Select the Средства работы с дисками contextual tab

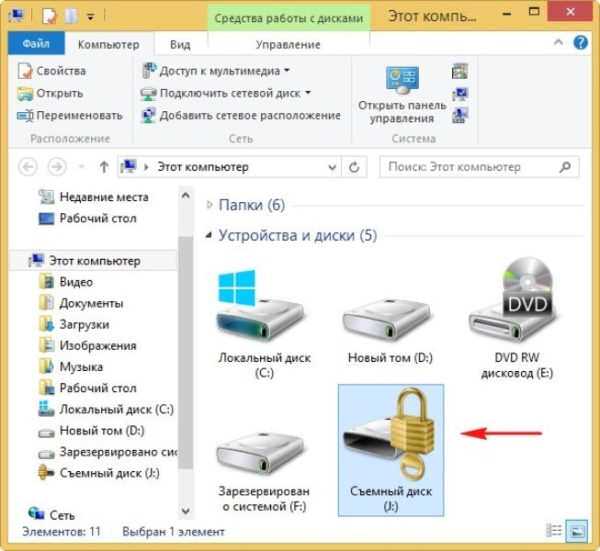(289, 18)
